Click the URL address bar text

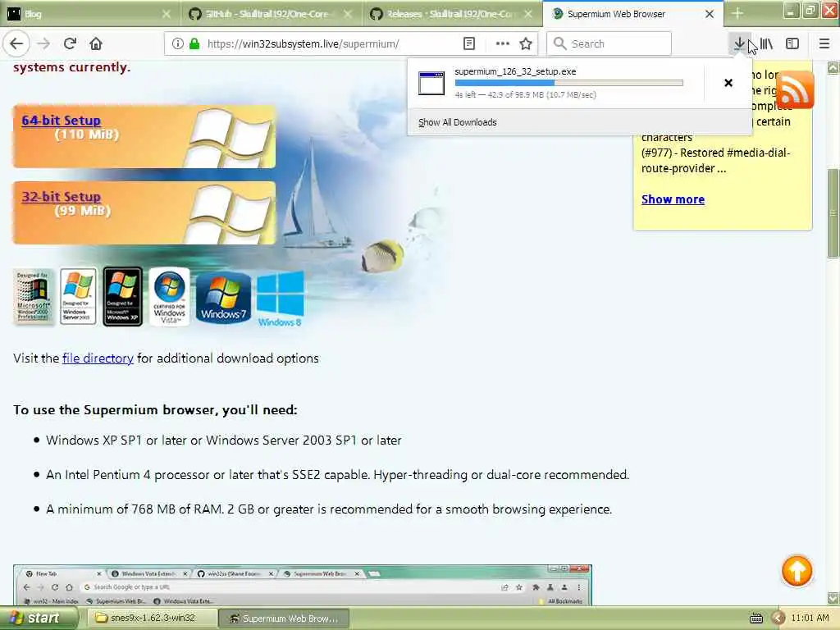click(304, 44)
